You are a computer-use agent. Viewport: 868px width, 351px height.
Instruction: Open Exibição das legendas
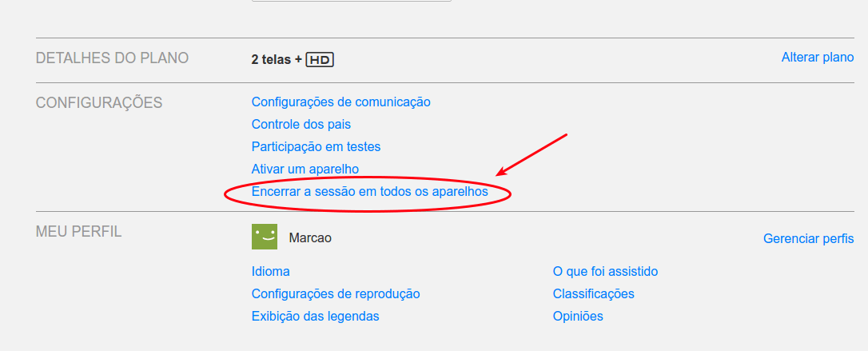pyautogui.click(x=316, y=316)
